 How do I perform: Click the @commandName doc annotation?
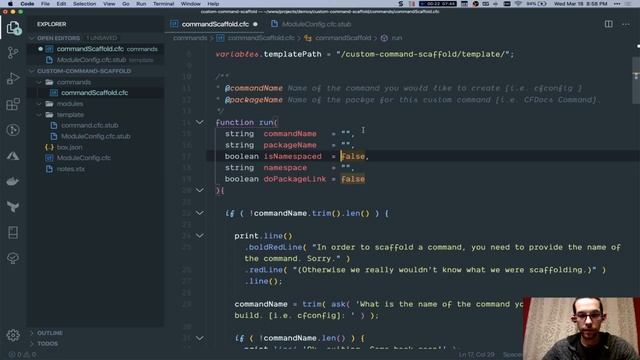[253, 88]
